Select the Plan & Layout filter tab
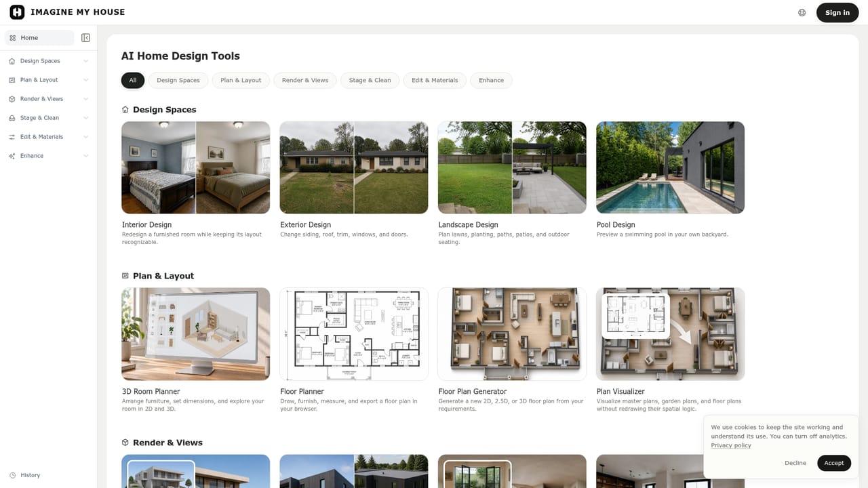Screen dimensions: 868x488 click(241, 80)
